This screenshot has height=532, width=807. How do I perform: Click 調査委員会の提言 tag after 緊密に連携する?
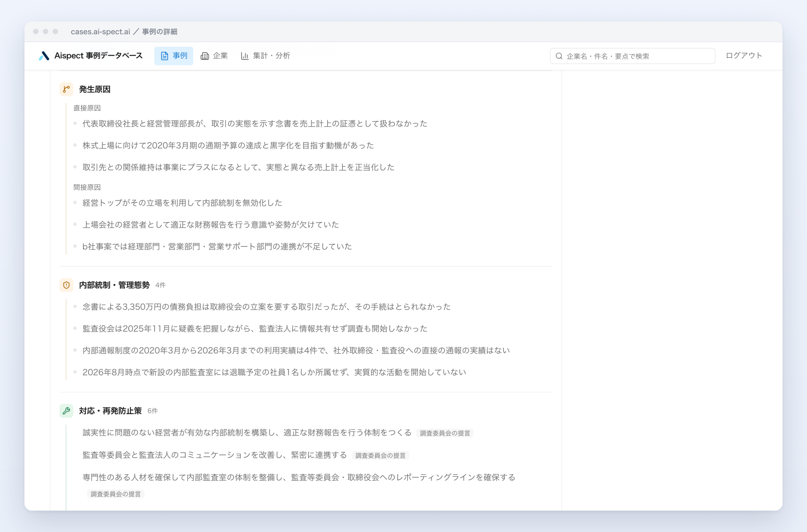(x=380, y=456)
